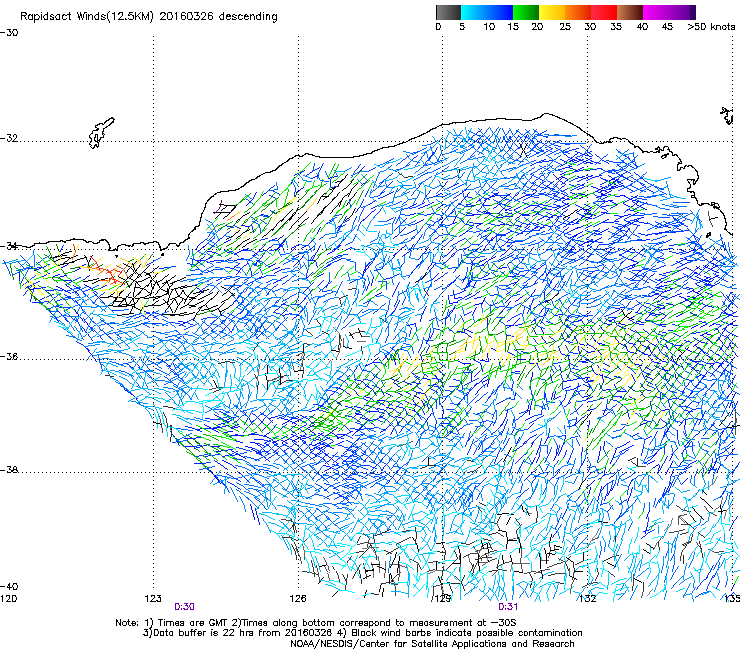The image size is (740, 650).
Task: Click the '132' longitude axis label
Action: click(587, 599)
